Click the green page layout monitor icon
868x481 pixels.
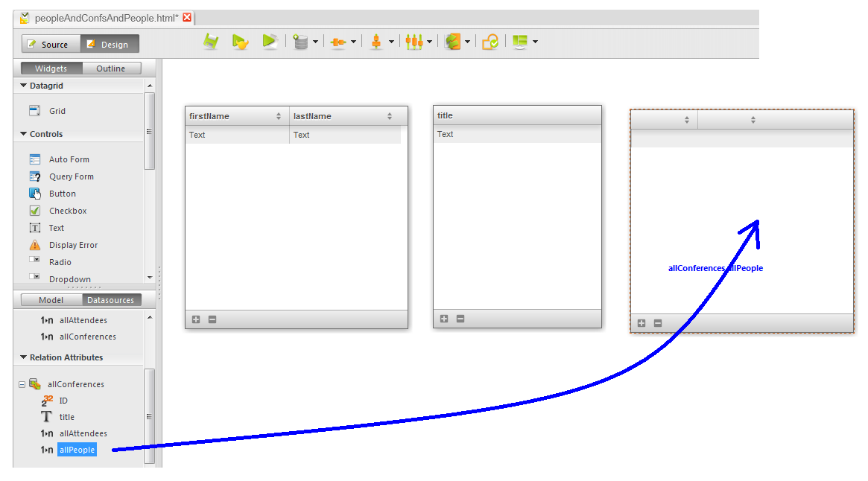coord(520,42)
